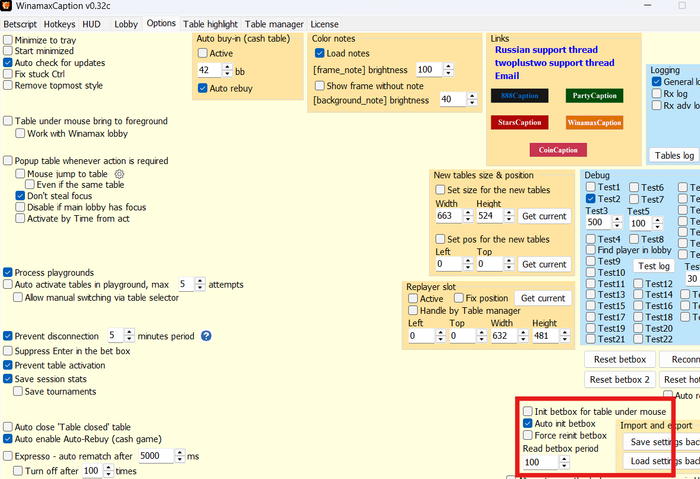Click Expresso rematch 5000 ms field
Screen dimensions: 700x479
[x=157, y=456]
